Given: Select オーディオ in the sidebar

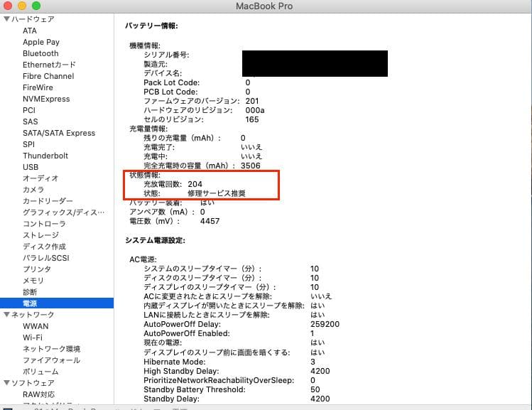Looking at the screenshot, I should tap(40, 178).
